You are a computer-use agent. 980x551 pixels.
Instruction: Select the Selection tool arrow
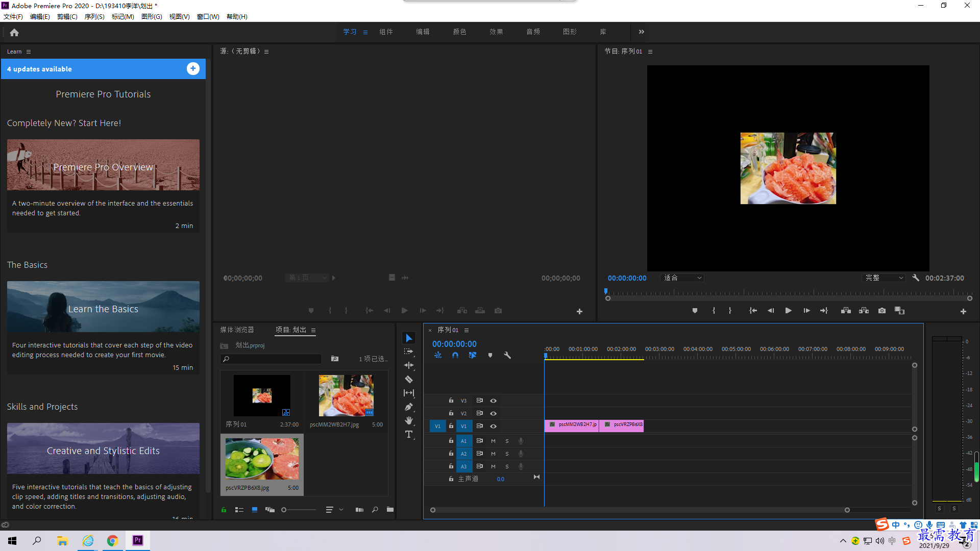point(409,338)
